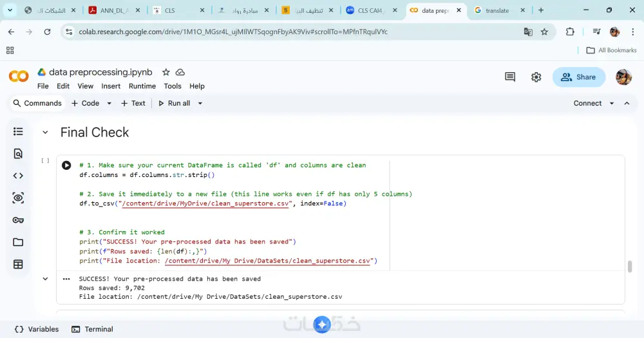Open the All Bookmarks folder
The height and width of the screenshot is (338, 644).
point(612,50)
